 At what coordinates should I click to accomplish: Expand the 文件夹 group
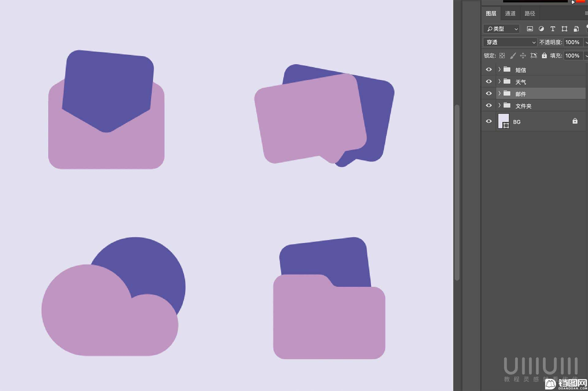click(499, 105)
